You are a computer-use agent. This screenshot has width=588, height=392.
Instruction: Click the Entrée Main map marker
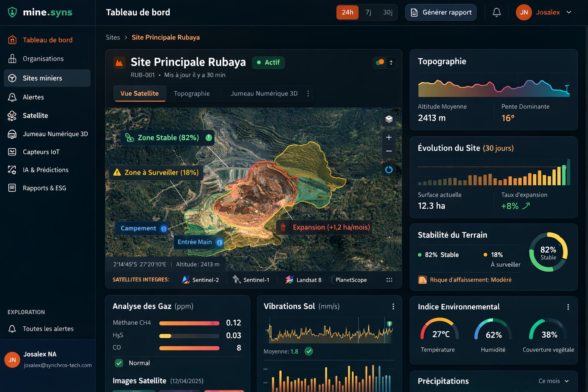(x=199, y=242)
